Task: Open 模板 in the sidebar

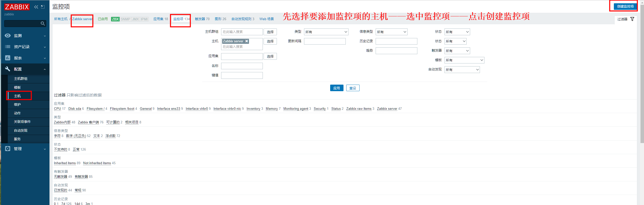Action: [17, 87]
